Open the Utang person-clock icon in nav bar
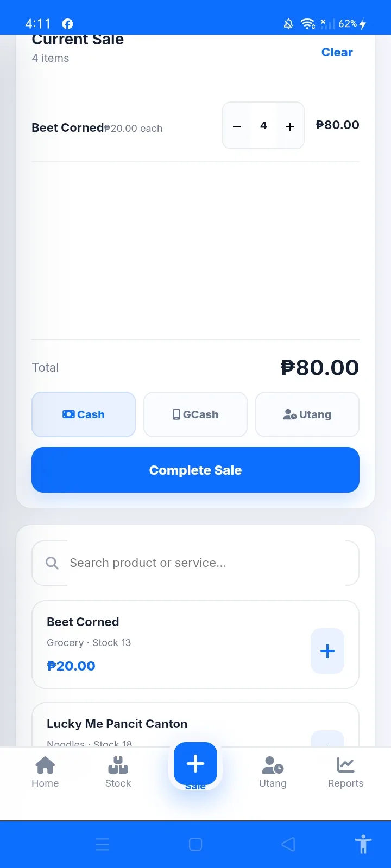The image size is (391, 868). [273, 765]
